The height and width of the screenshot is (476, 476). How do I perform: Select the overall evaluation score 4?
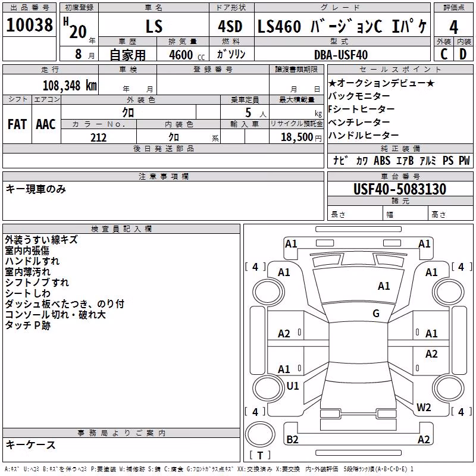453,27
